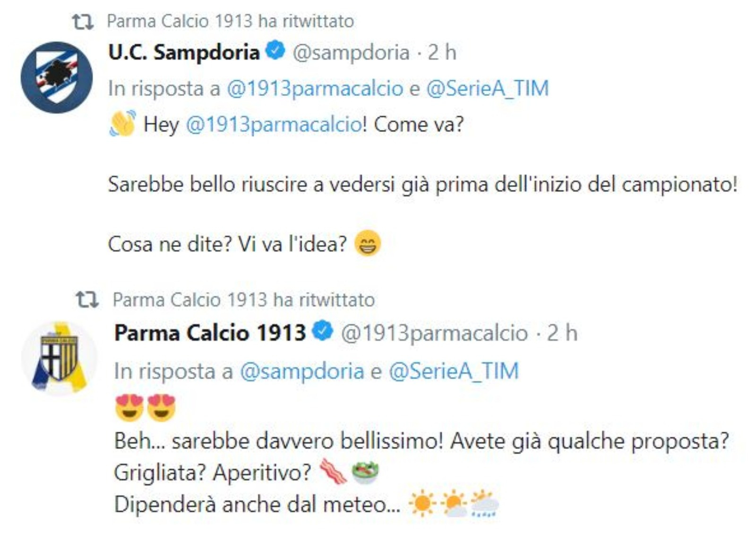The width and height of the screenshot is (756, 551).
Task: Click the first "Parma Calcio 1913 ha ritwittato" label
Action: tap(230, 21)
